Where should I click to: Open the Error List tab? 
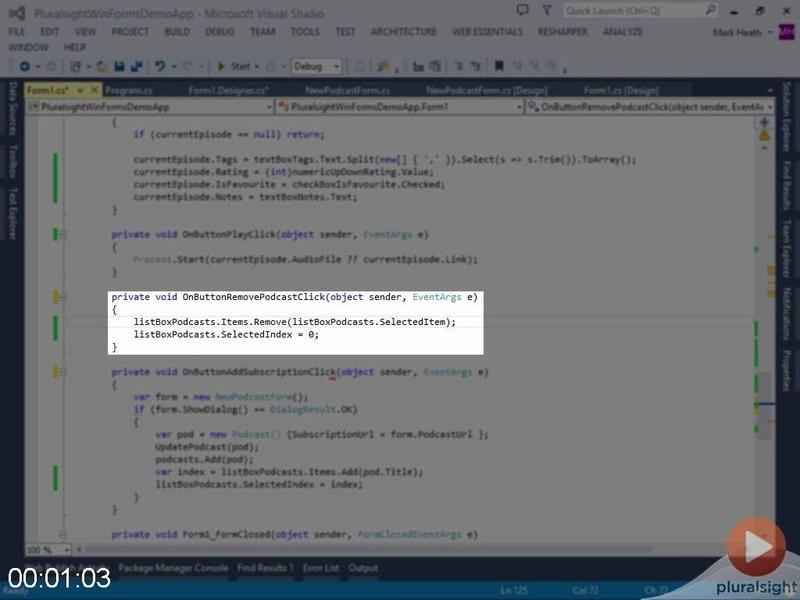point(321,568)
